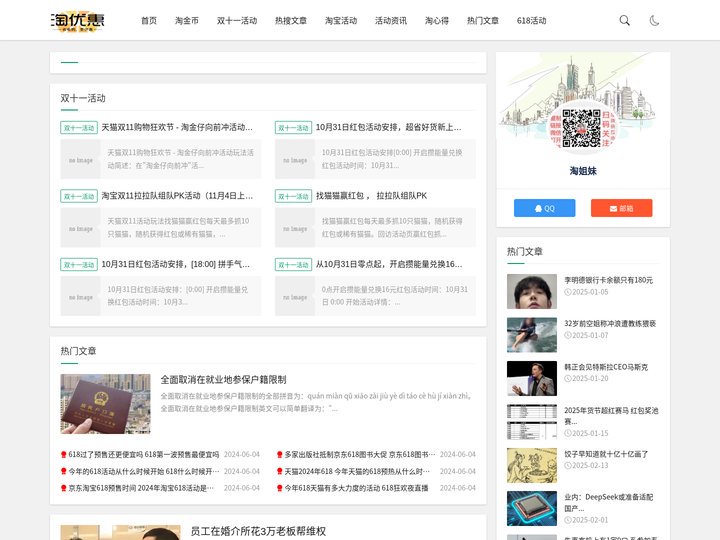The width and height of the screenshot is (720, 540).
Task: Click 双十一活动 tag beside 找猫猫赢红包
Action: pos(293,196)
